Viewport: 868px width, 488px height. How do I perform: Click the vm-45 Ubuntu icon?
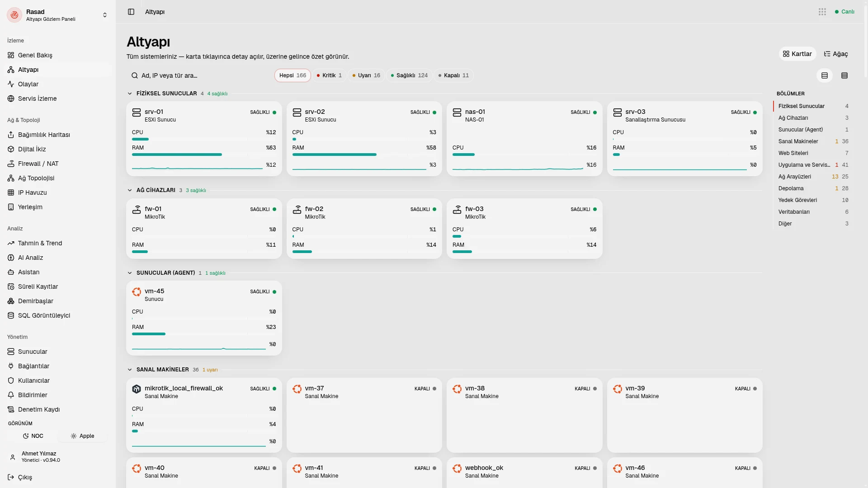[x=137, y=292]
